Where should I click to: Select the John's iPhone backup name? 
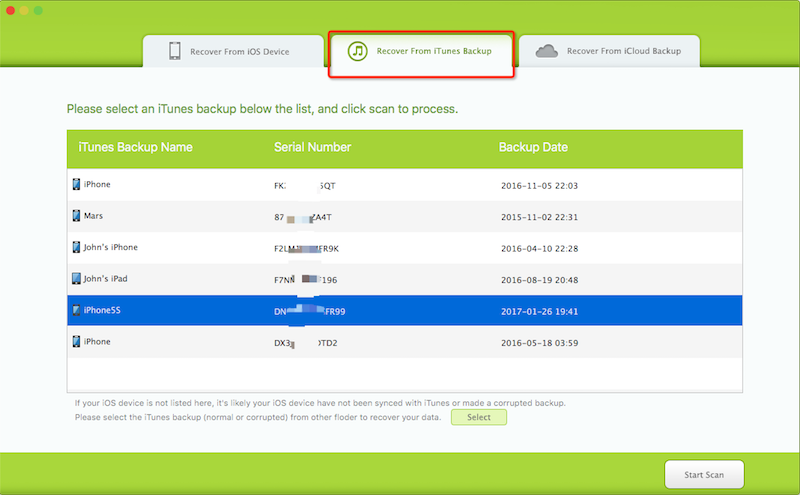coord(111,247)
